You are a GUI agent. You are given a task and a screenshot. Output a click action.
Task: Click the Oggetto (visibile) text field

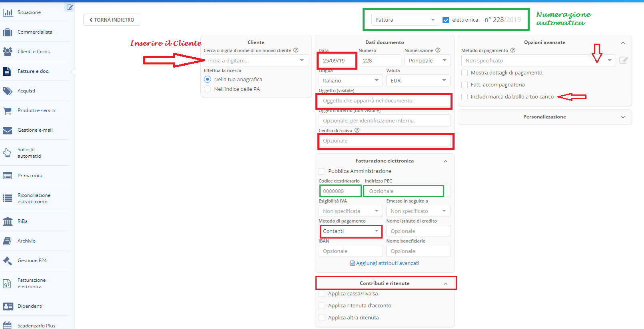[x=384, y=101]
